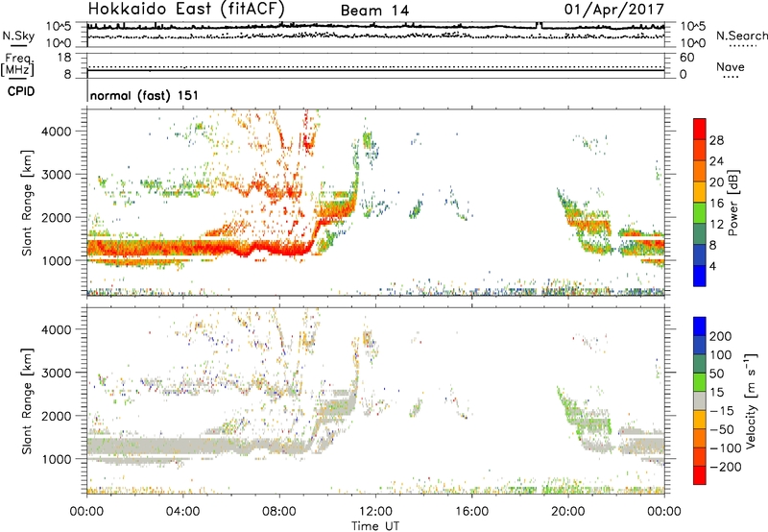Click the power colorbar blue bottom segment
The width and height of the screenshot is (768, 532).
700,276
